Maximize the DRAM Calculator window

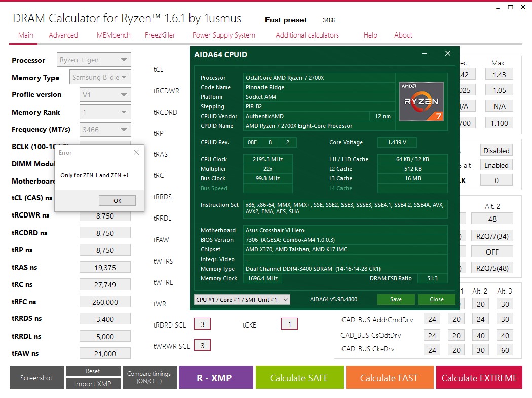pos(510,7)
